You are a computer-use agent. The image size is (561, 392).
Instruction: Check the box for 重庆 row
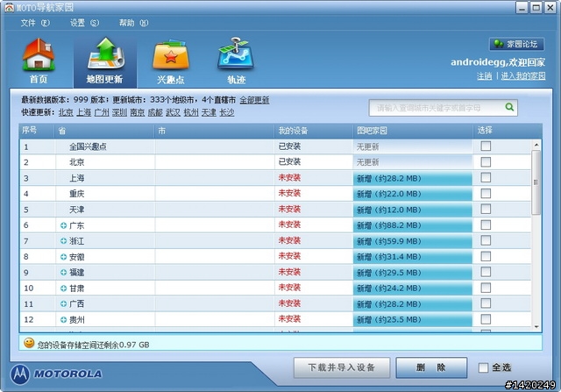click(x=486, y=193)
